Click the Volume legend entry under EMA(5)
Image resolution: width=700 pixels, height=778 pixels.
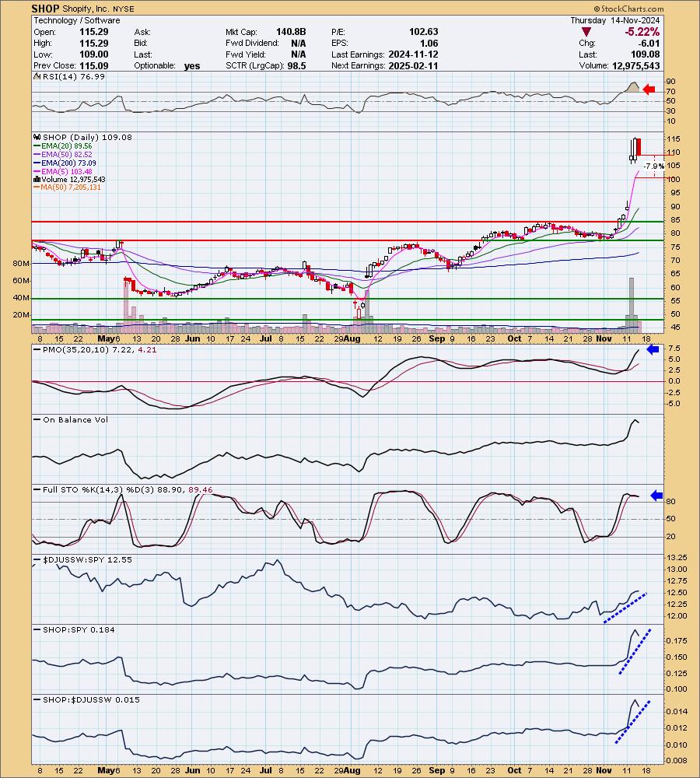[73, 179]
